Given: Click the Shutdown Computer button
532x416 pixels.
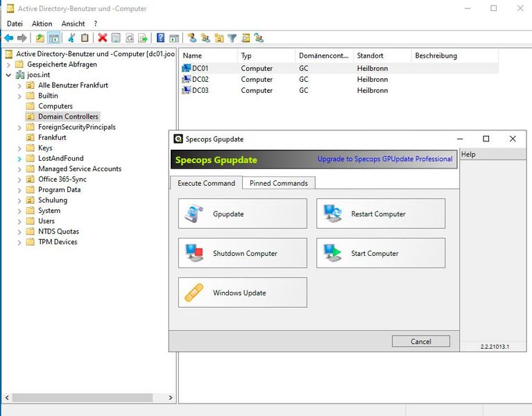Looking at the screenshot, I should coord(243,253).
